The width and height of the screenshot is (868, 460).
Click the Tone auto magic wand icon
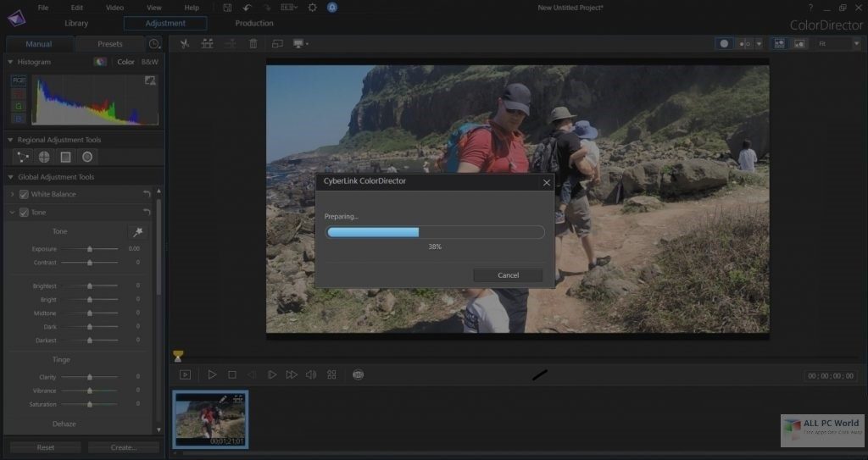(x=138, y=231)
